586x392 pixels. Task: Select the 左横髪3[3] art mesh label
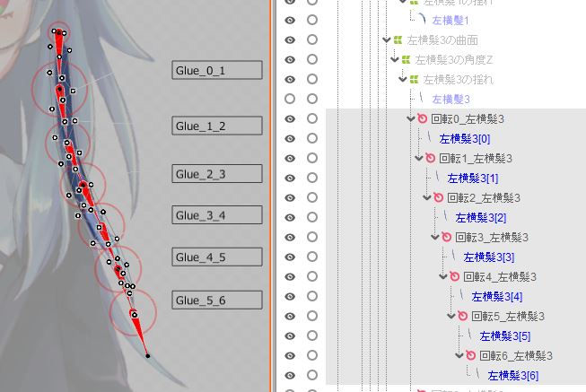[489, 257]
